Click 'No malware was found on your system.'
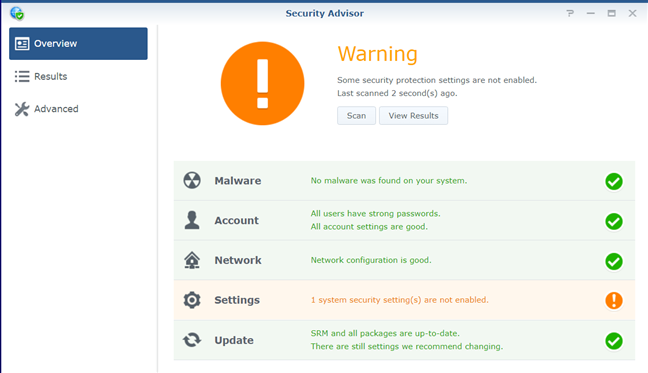 389,181
